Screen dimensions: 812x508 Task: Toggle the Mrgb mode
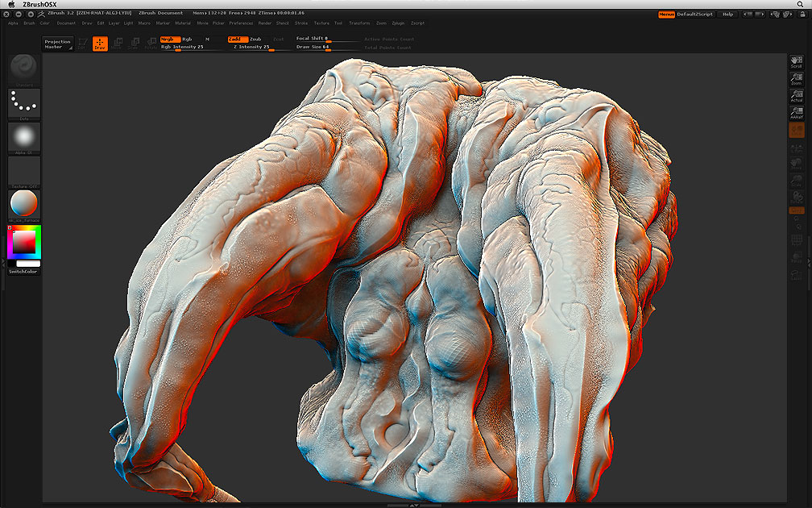tap(170, 40)
